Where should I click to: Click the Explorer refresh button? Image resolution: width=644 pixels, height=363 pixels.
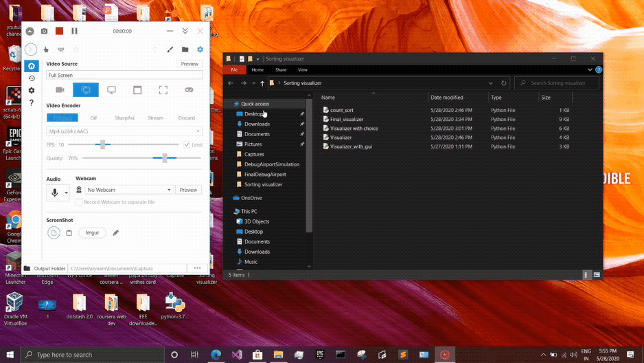click(x=503, y=83)
